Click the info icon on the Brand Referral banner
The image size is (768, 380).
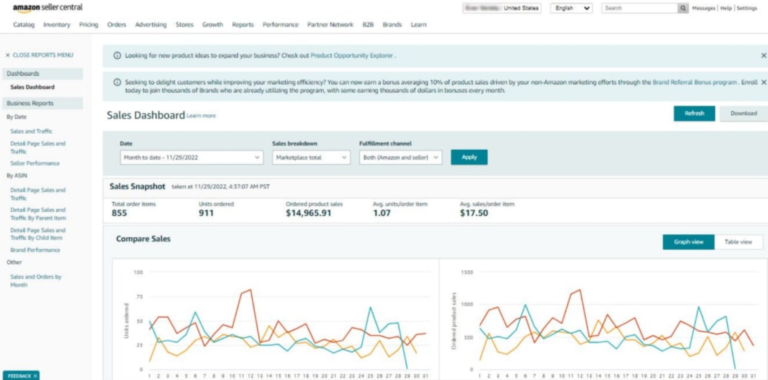[x=117, y=82]
